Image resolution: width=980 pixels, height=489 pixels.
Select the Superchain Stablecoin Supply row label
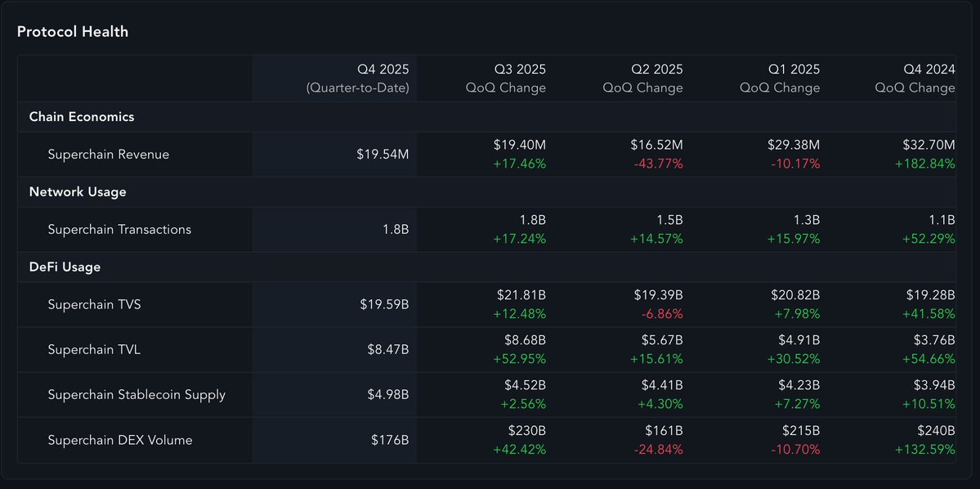click(136, 395)
